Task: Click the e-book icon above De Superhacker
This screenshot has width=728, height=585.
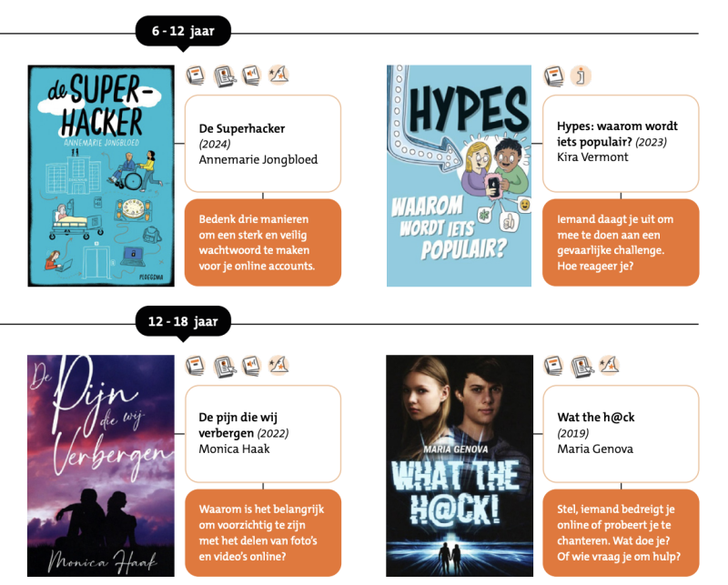Action: (225, 76)
